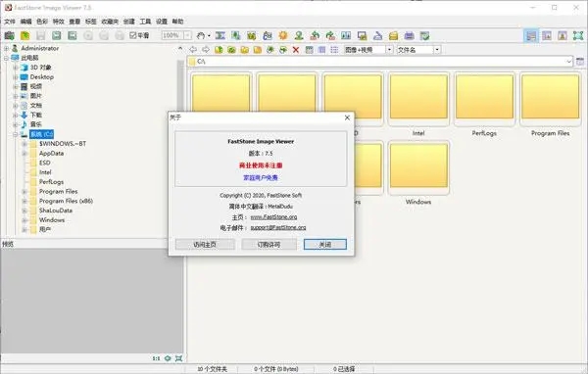Switch to details view style icon
Screen dimensions: 588x374
[x=321, y=50]
